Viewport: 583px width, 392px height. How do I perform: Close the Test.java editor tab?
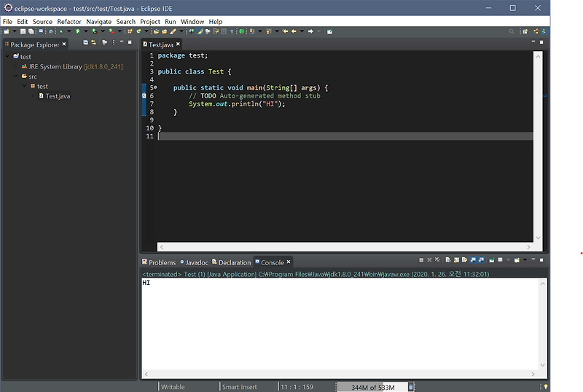(178, 44)
